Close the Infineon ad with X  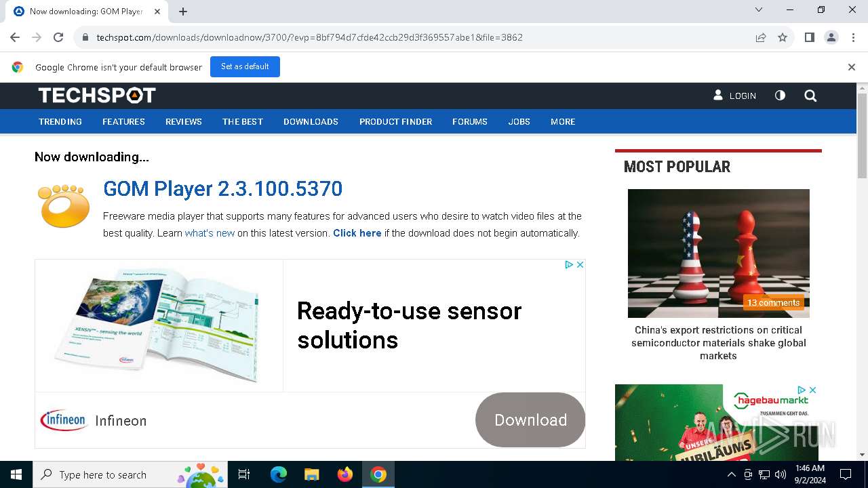pos(580,265)
